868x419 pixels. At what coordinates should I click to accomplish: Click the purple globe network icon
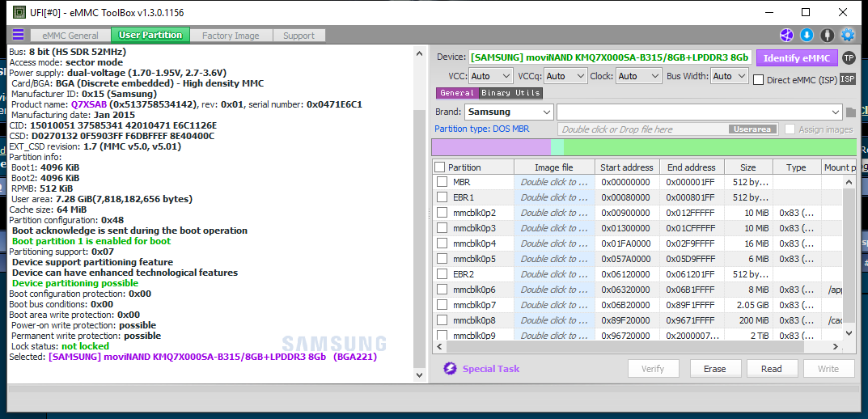pyautogui.click(x=786, y=36)
